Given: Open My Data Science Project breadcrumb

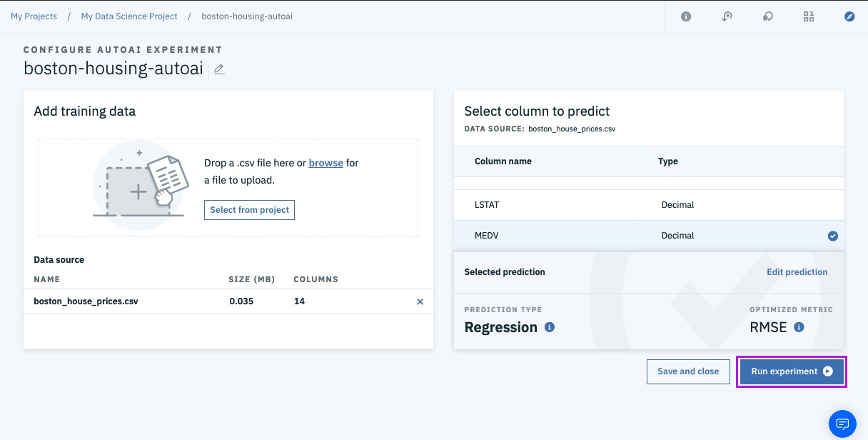Looking at the screenshot, I should pyautogui.click(x=129, y=16).
